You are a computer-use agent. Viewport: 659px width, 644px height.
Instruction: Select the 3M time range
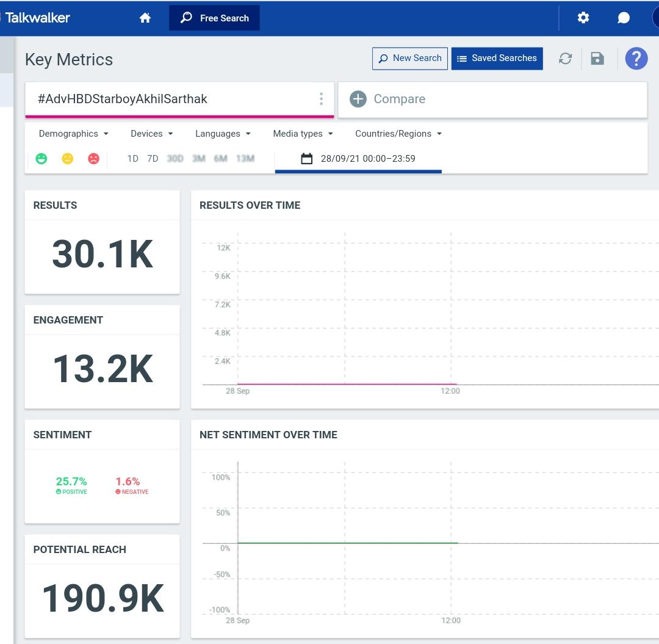tap(199, 159)
